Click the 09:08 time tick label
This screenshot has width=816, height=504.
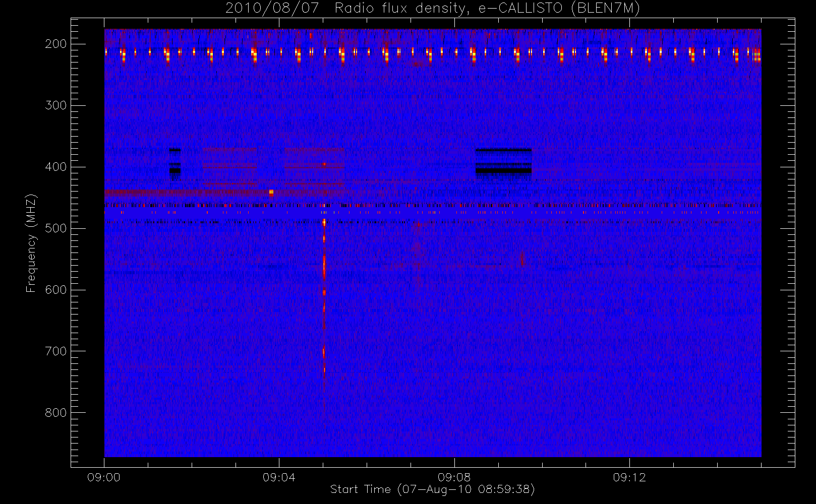tap(454, 477)
